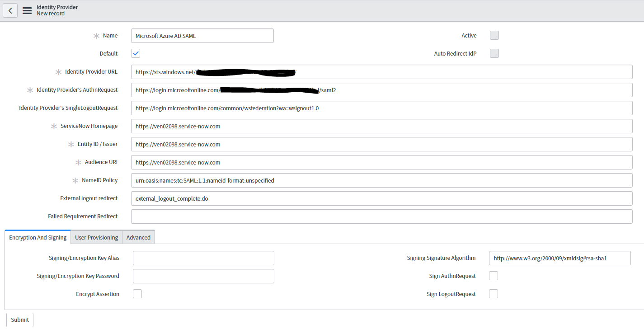Click the asterisk icon next to NameID Policy

[x=75, y=180]
